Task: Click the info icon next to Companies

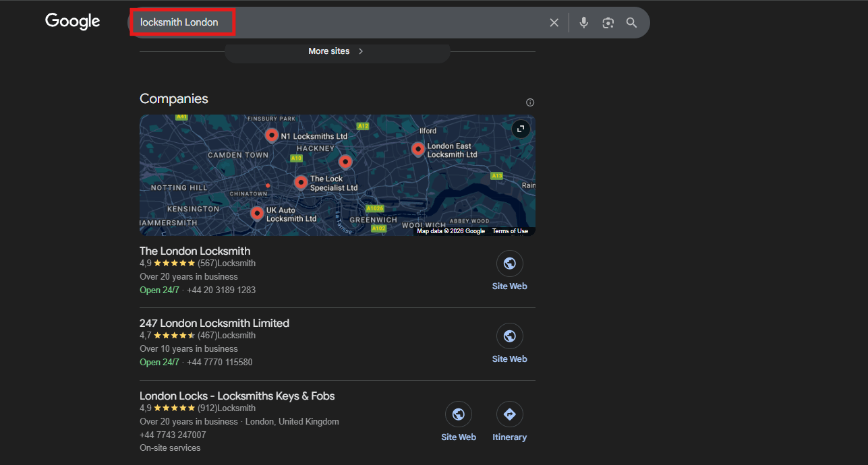Action: click(x=530, y=102)
